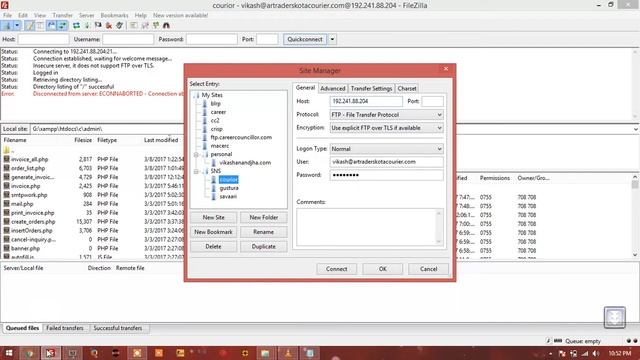Image resolution: width=640 pixels, height=360 pixels.
Task: Toggle the message log display icon
Action: 30,26
